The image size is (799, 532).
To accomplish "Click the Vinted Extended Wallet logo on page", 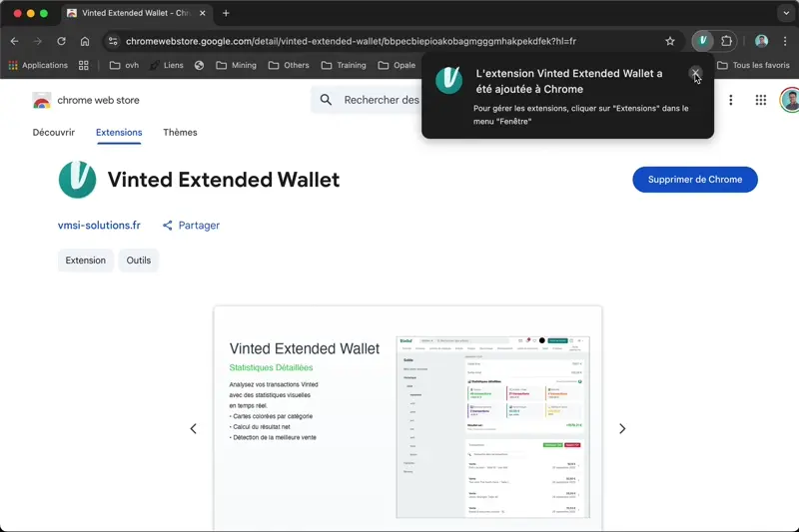I will tap(78, 180).
